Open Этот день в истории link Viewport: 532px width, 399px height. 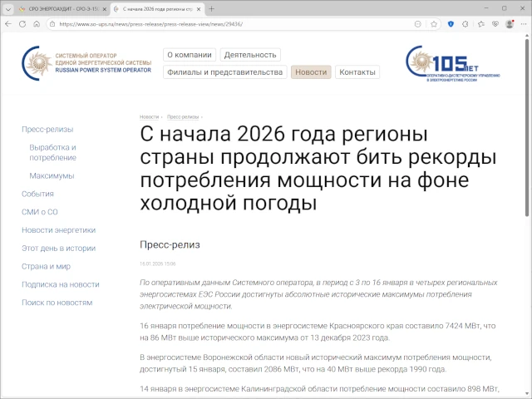pos(59,248)
